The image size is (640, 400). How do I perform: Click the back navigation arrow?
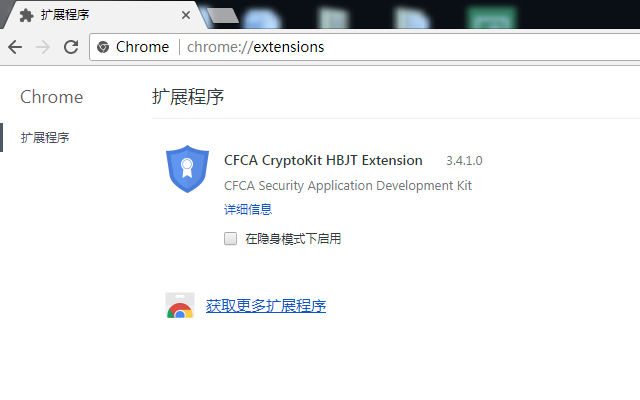coord(15,47)
